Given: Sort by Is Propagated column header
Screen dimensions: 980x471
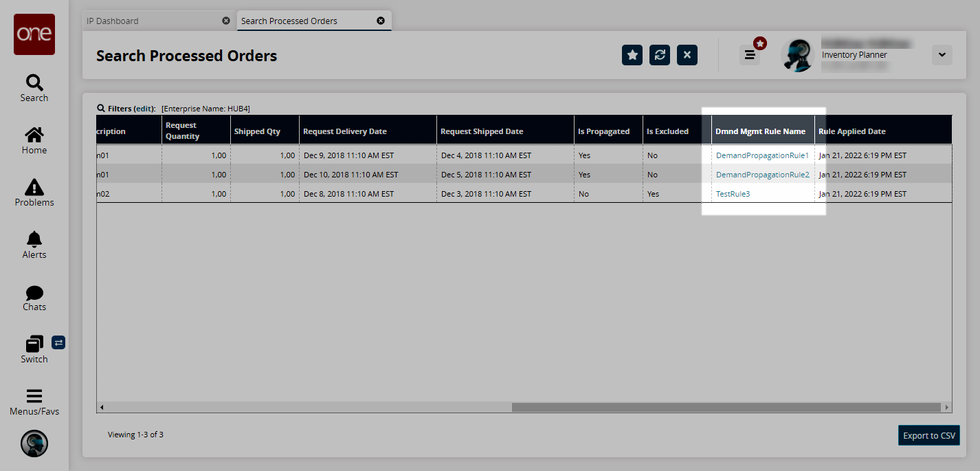Looking at the screenshot, I should (x=608, y=131).
